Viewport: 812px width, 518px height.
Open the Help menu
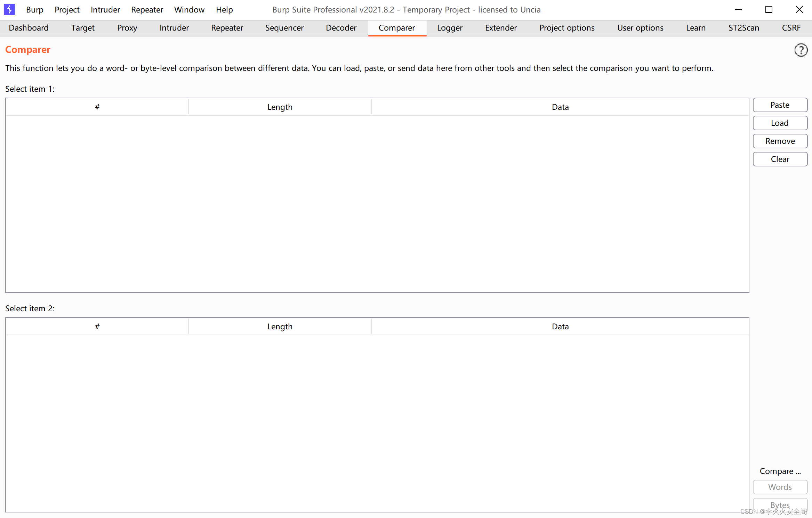click(x=224, y=10)
